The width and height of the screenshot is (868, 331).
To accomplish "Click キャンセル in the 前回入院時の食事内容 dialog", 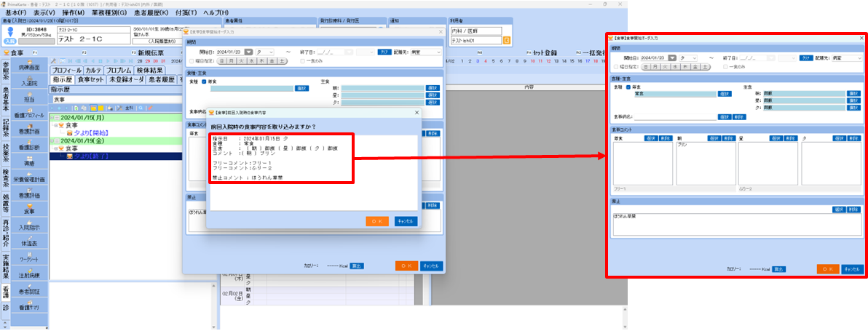I will pos(406,221).
